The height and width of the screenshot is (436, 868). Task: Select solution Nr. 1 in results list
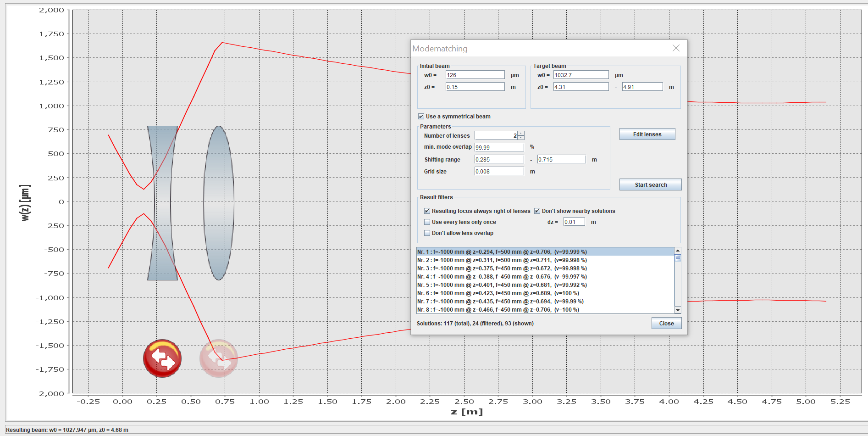click(x=545, y=252)
